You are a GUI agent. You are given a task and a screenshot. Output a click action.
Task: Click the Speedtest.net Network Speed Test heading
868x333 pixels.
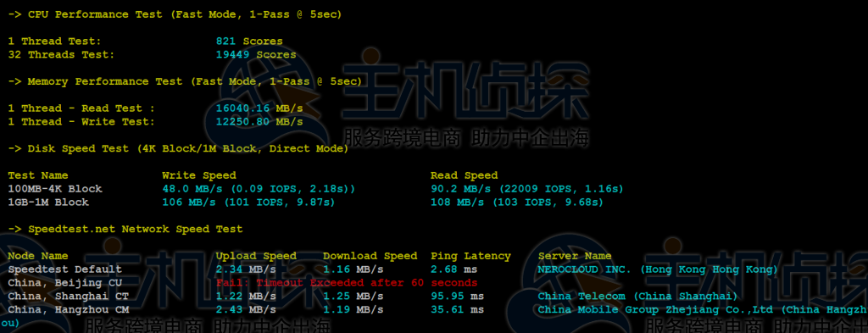[125, 229]
